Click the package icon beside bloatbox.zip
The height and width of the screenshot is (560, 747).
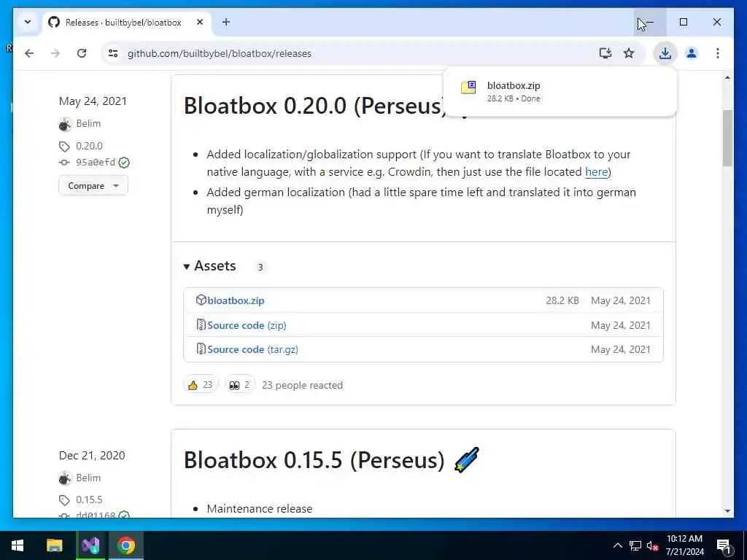[201, 300]
